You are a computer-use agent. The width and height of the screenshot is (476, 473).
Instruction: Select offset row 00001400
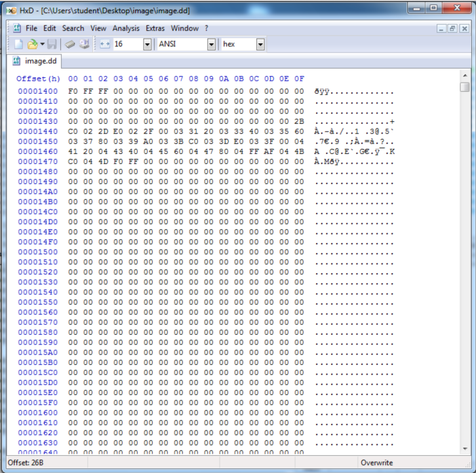(37, 91)
